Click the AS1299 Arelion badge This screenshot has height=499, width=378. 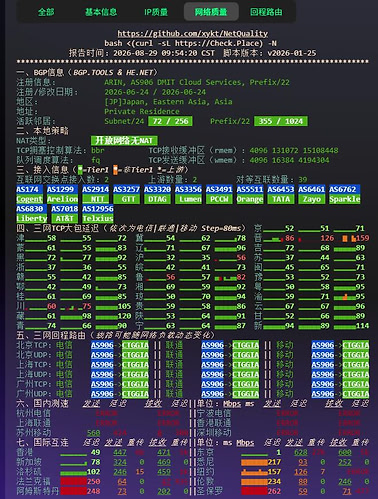(x=62, y=194)
